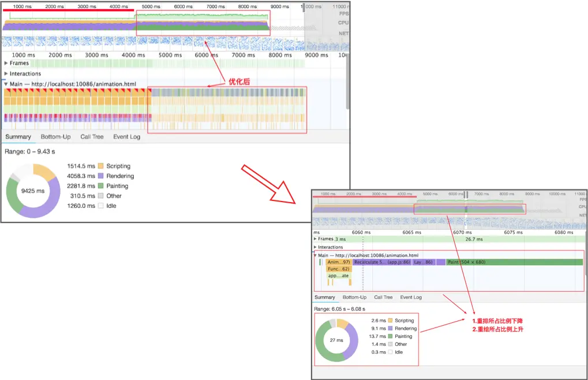588x380 pixels.
Task: Open Call Tree tab in the 9.43 s panel
Action: coord(92,136)
